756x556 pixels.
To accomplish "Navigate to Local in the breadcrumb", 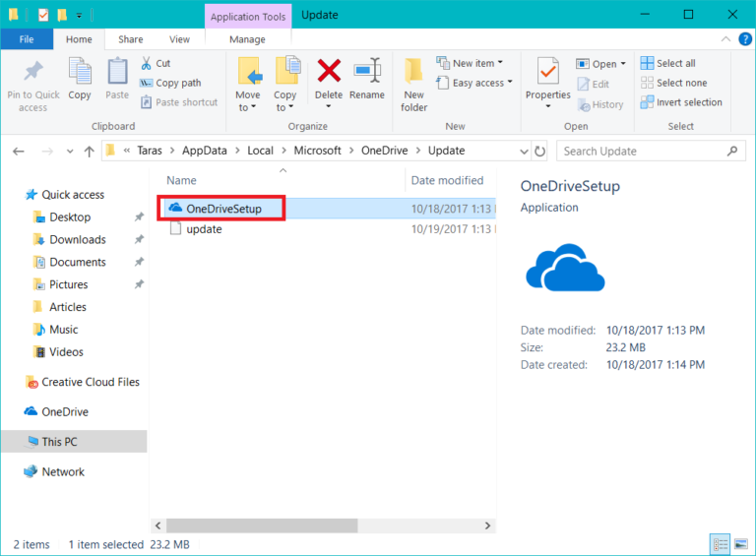I will [x=260, y=151].
